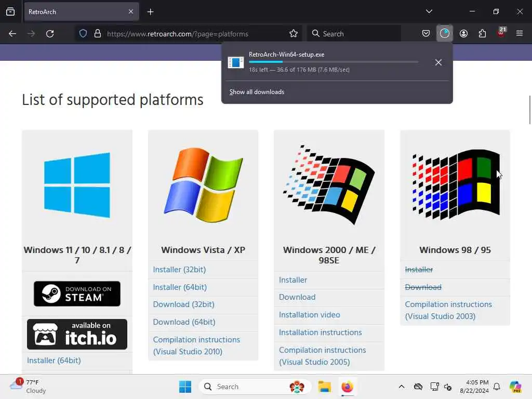Expand the list all tabs chevron
The width and height of the screenshot is (532, 399).
pos(429,11)
